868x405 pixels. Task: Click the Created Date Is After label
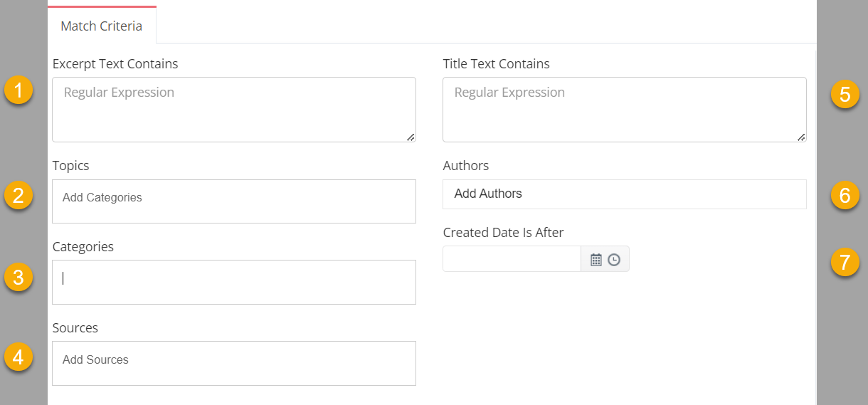tap(503, 232)
